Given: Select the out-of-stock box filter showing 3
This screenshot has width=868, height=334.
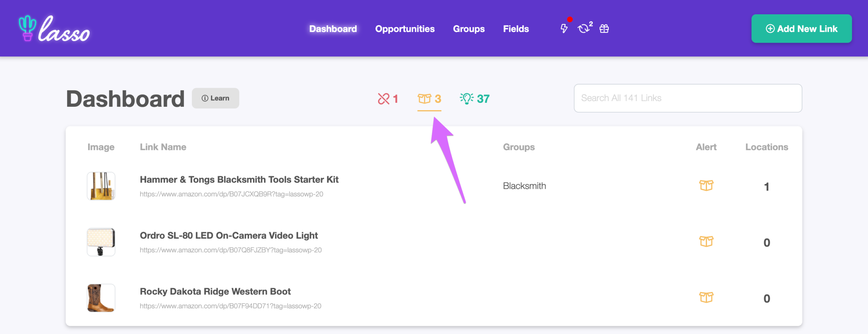Looking at the screenshot, I should 429,99.
